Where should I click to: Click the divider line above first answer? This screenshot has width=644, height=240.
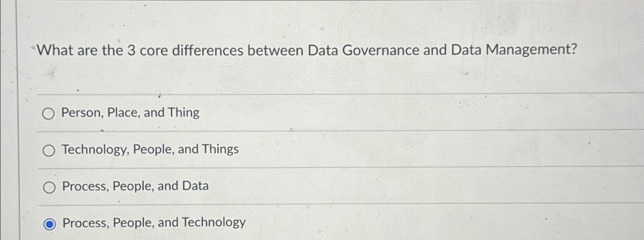[306, 94]
